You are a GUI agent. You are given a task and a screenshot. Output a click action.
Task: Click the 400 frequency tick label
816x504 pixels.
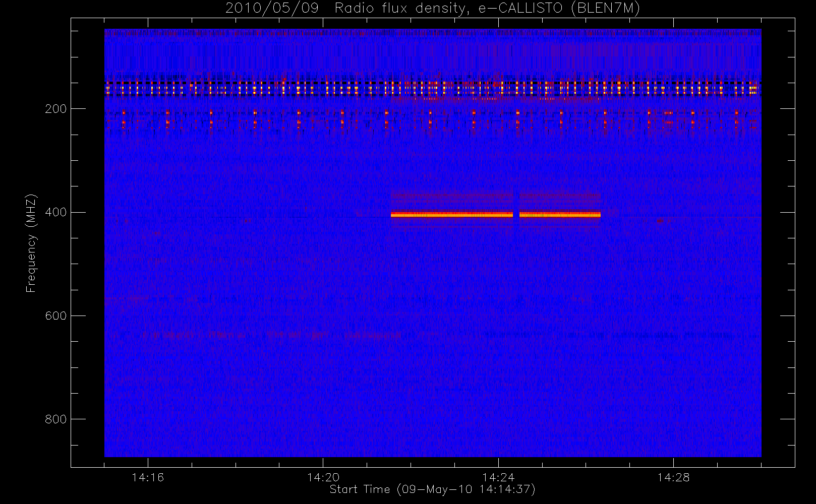click(x=56, y=212)
